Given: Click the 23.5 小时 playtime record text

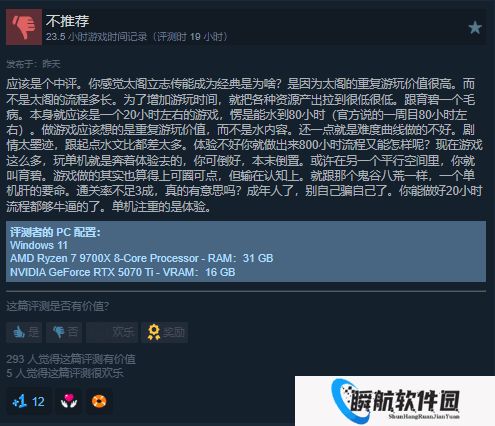Looking at the screenshot, I should [x=137, y=37].
